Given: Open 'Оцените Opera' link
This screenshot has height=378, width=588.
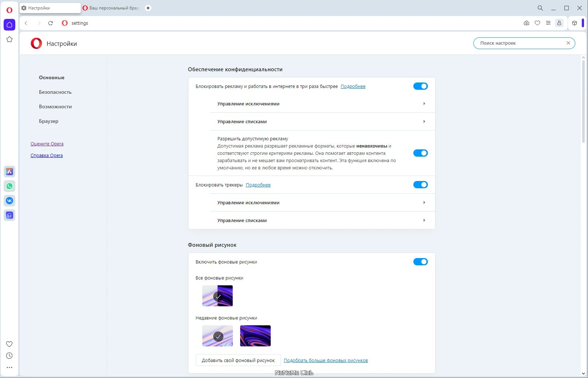Looking at the screenshot, I should [47, 144].
